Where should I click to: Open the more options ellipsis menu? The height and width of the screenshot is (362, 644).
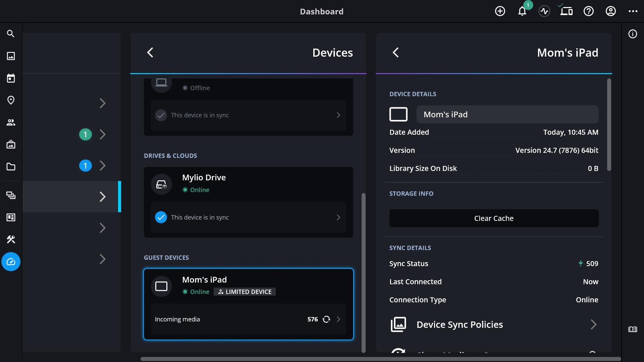[x=633, y=11]
